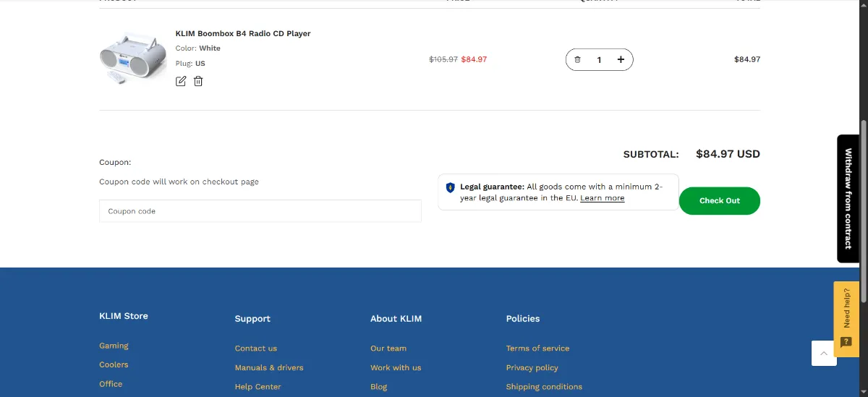
Task: Click the Plug: US attribute text
Action: click(x=190, y=64)
